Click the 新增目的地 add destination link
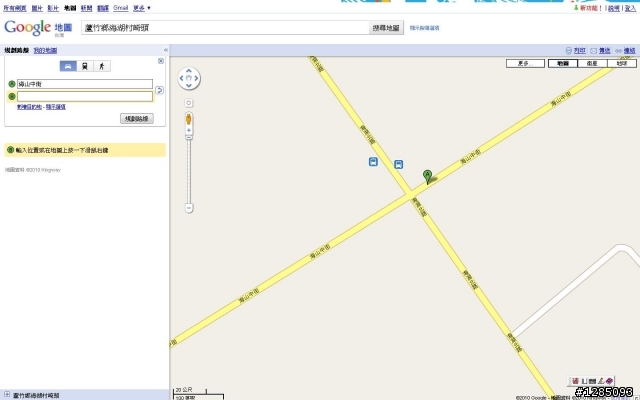Screen dimensions: 640x400 pyautogui.click(x=29, y=107)
